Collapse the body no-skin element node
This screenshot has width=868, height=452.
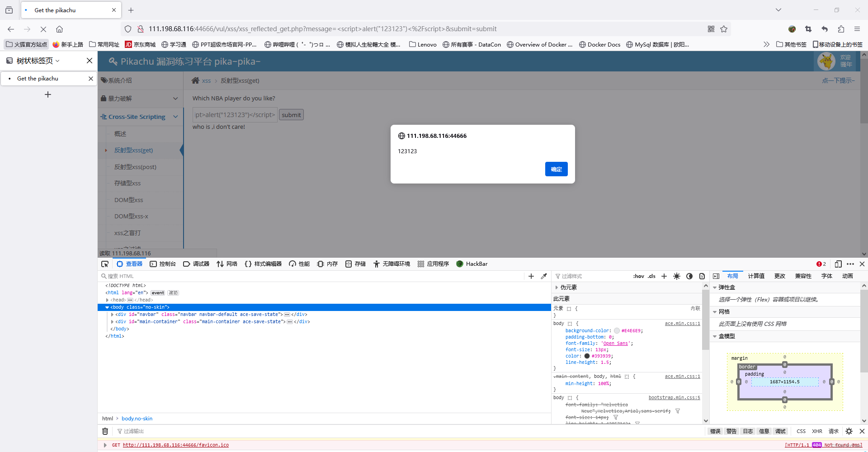[x=107, y=307]
